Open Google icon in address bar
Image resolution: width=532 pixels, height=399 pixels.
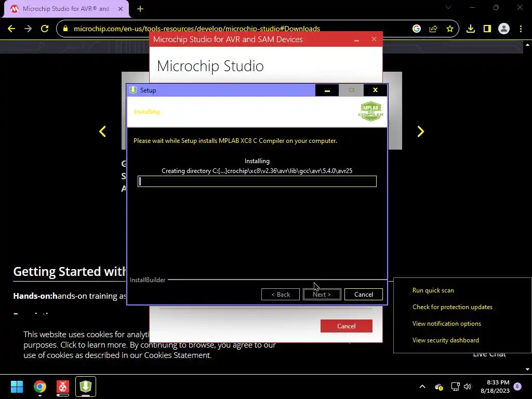417,29
